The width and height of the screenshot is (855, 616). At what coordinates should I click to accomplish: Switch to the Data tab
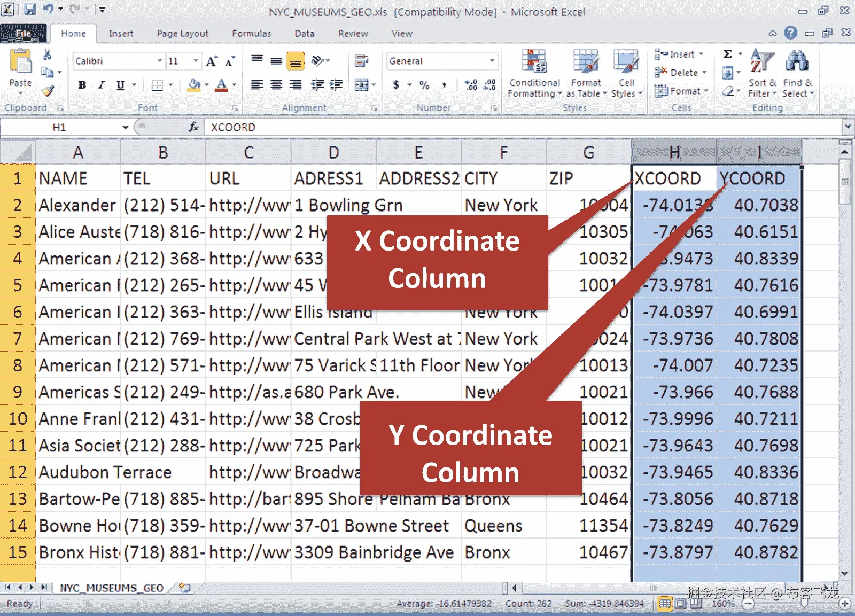[305, 33]
